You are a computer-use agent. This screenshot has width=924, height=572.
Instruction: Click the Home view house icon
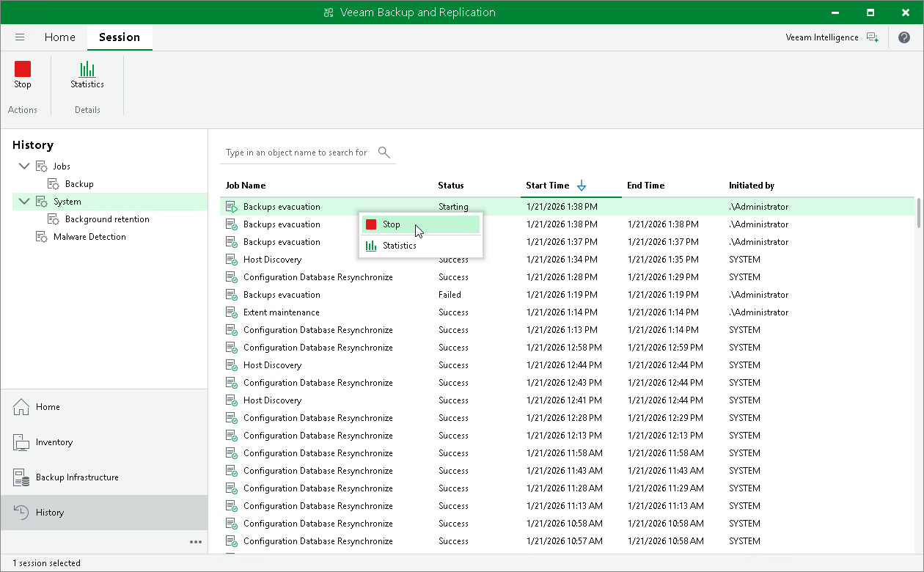[x=21, y=407]
